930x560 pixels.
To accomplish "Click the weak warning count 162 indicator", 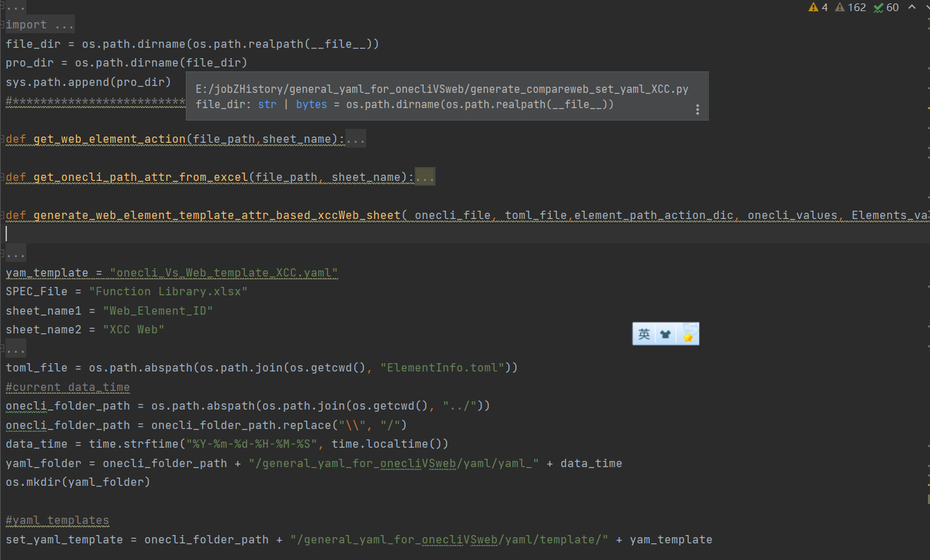I will pyautogui.click(x=850, y=8).
